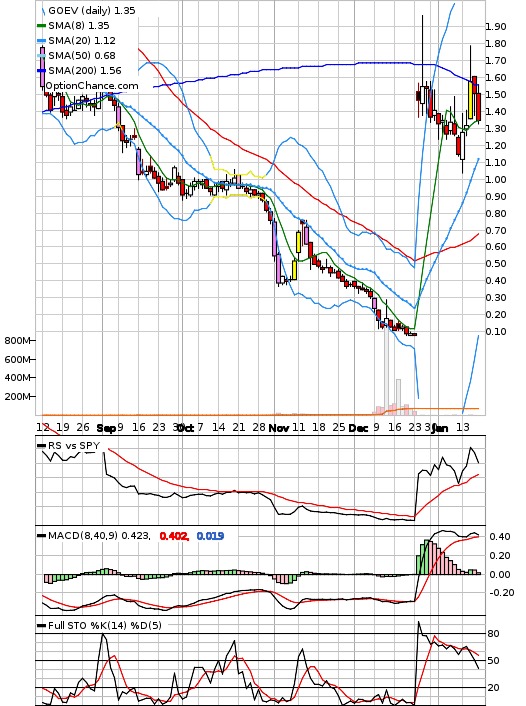526x706 pixels.
Task: Click the 0.50 price axis label
Action: tap(495, 263)
